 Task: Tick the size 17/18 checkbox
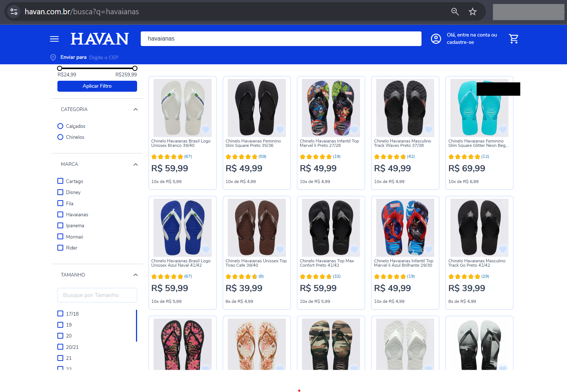(x=60, y=313)
